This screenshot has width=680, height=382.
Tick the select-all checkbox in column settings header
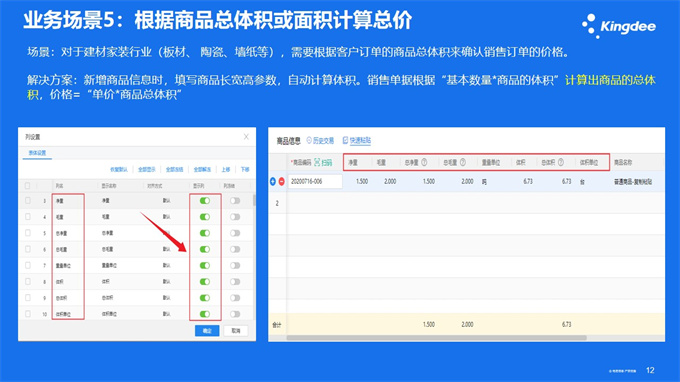click(28, 186)
